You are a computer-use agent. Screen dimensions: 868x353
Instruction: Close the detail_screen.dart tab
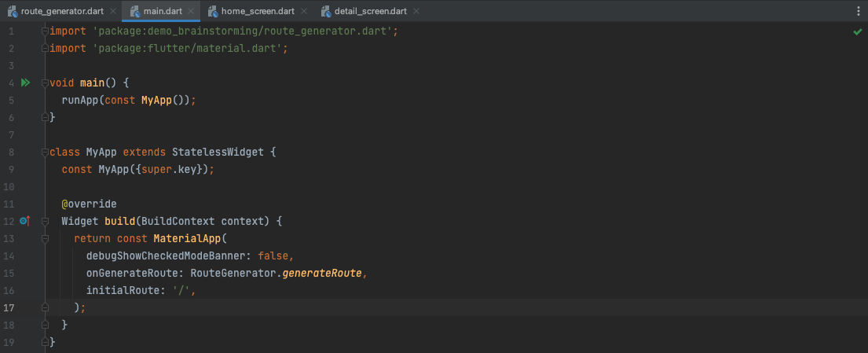point(416,11)
